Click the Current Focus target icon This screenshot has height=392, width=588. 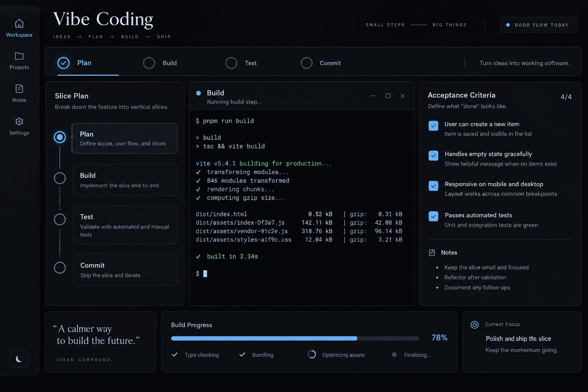475,325
